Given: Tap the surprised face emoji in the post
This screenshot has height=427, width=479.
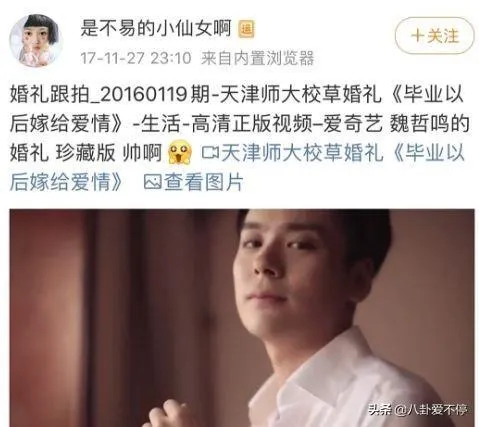Looking at the screenshot, I should point(180,152).
